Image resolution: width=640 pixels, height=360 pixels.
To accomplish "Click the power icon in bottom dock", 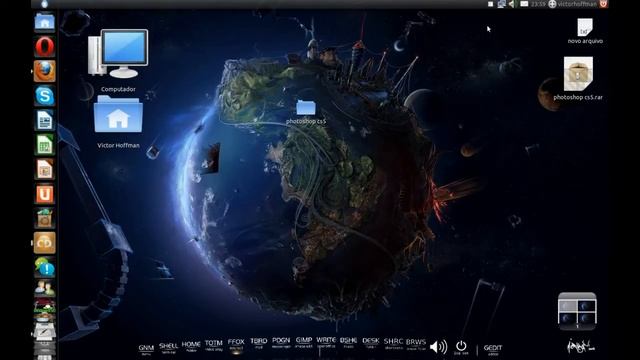I will click(461, 347).
